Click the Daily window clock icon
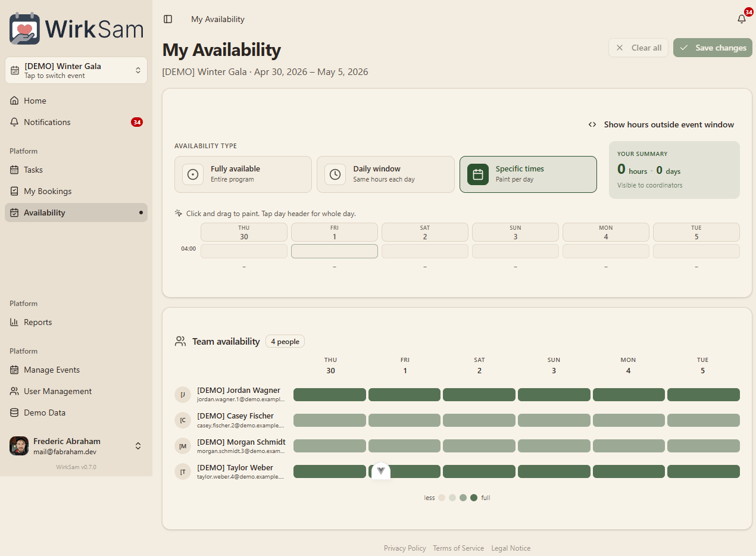 point(335,174)
